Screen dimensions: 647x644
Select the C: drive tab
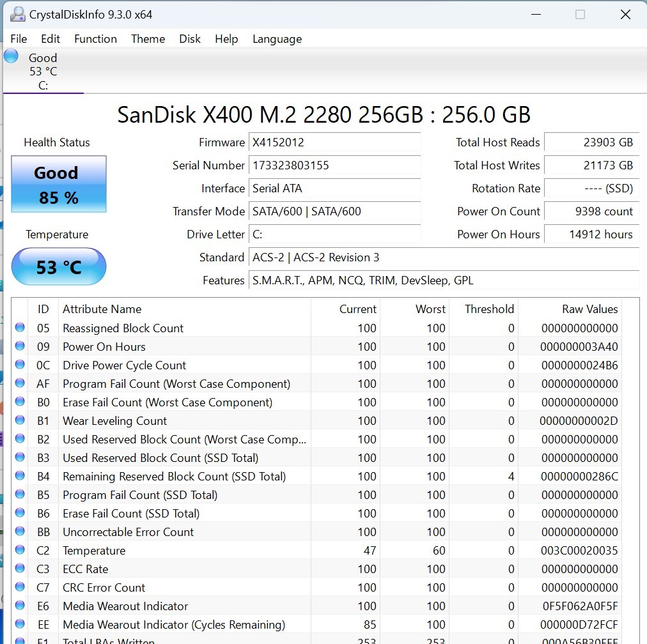(x=43, y=72)
